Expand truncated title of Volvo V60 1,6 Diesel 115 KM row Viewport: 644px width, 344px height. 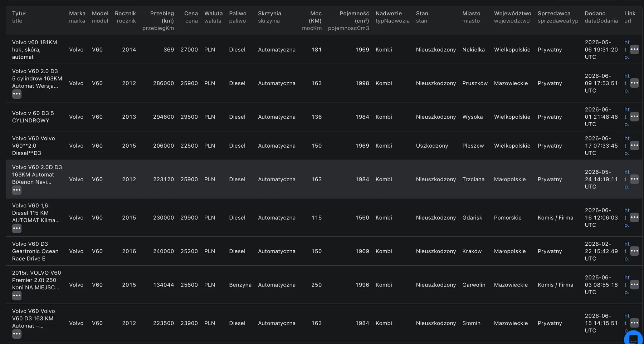coord(17,228)
